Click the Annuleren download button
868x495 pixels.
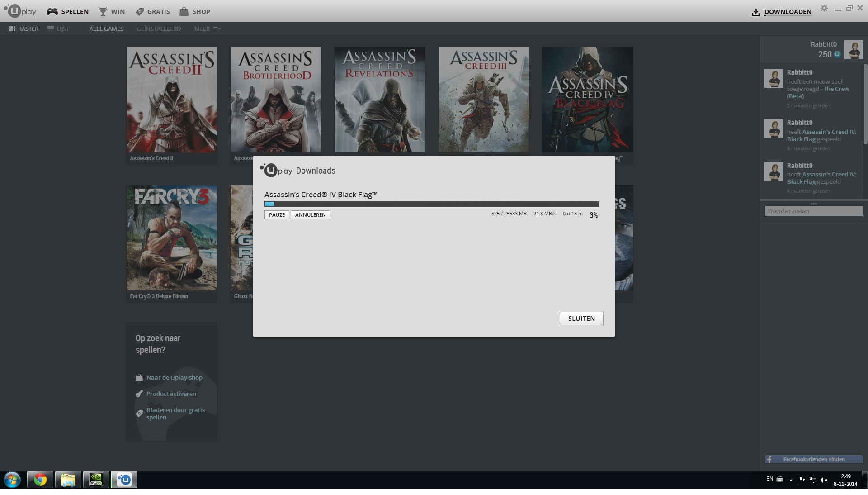310,215
